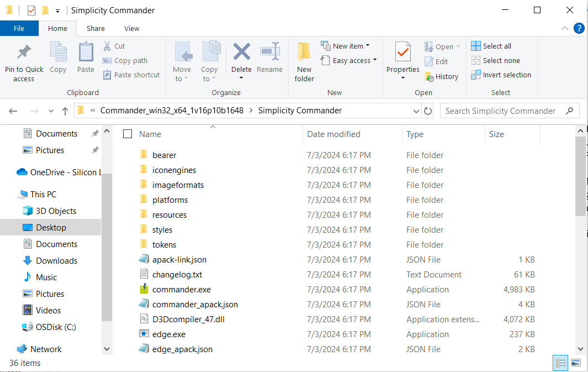
Task: Click Select all in the ribbon
Action: [x=491, y=46]
